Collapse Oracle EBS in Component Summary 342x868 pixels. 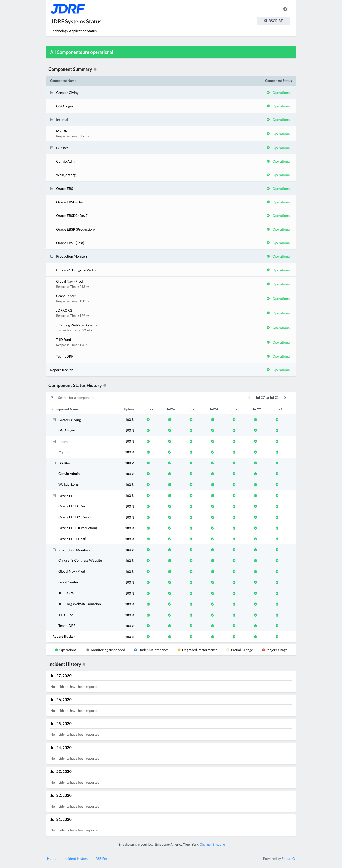tap(52, 188)
